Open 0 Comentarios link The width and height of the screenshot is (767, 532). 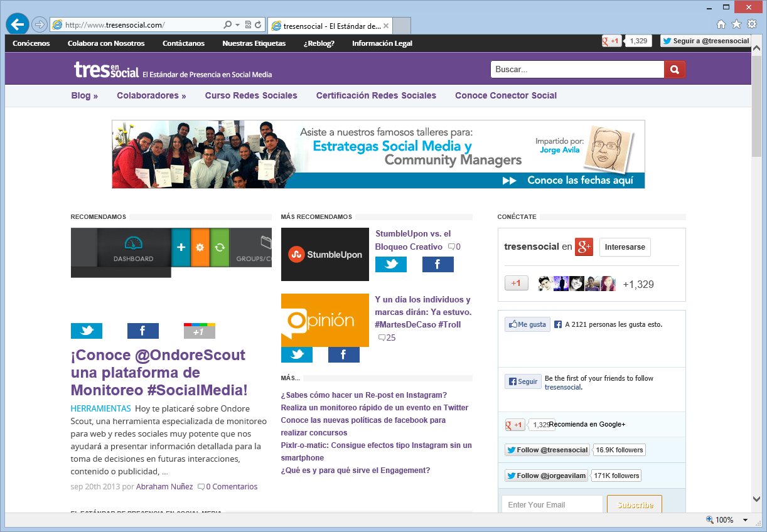[x=228, y=486]
